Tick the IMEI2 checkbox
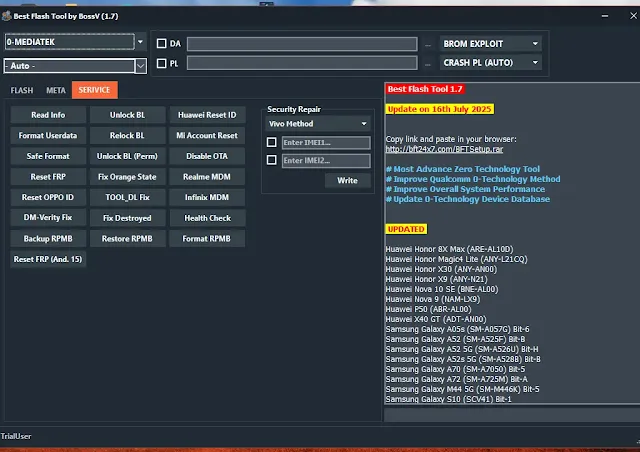The image size is (640, 452). (x=271, y=160)
